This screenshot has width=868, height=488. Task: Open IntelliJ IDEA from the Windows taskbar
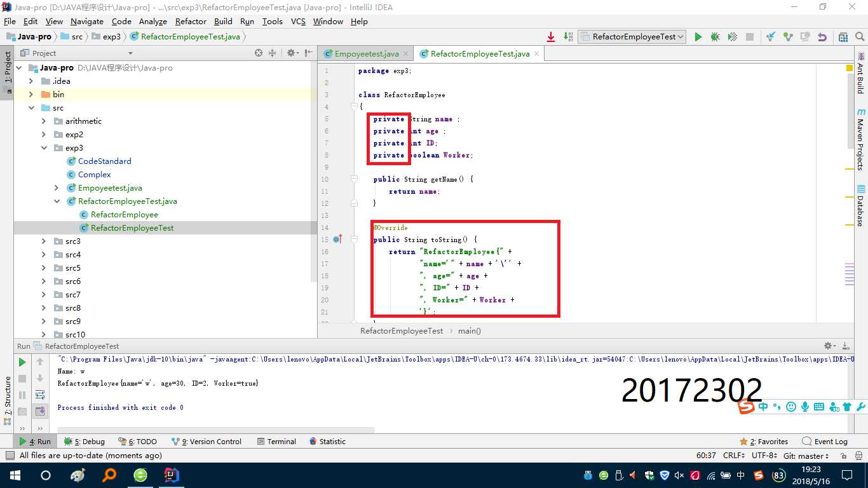(x=172, y=475)
